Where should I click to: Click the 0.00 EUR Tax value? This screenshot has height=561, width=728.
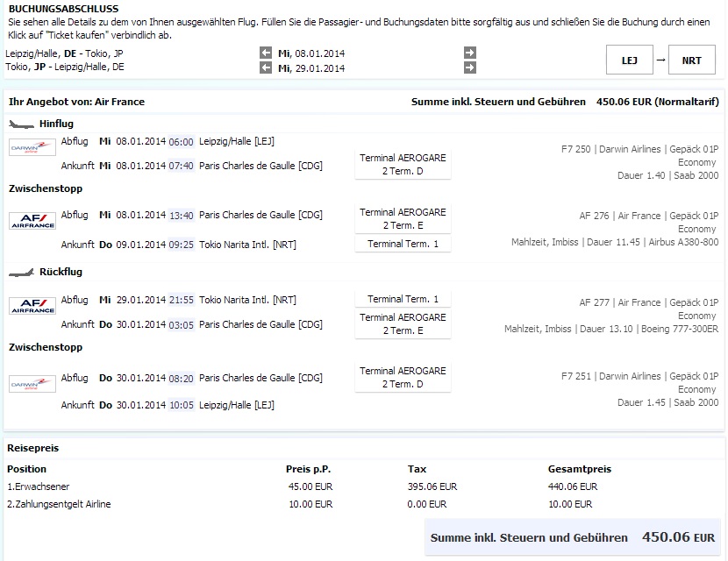pos(426,504)
